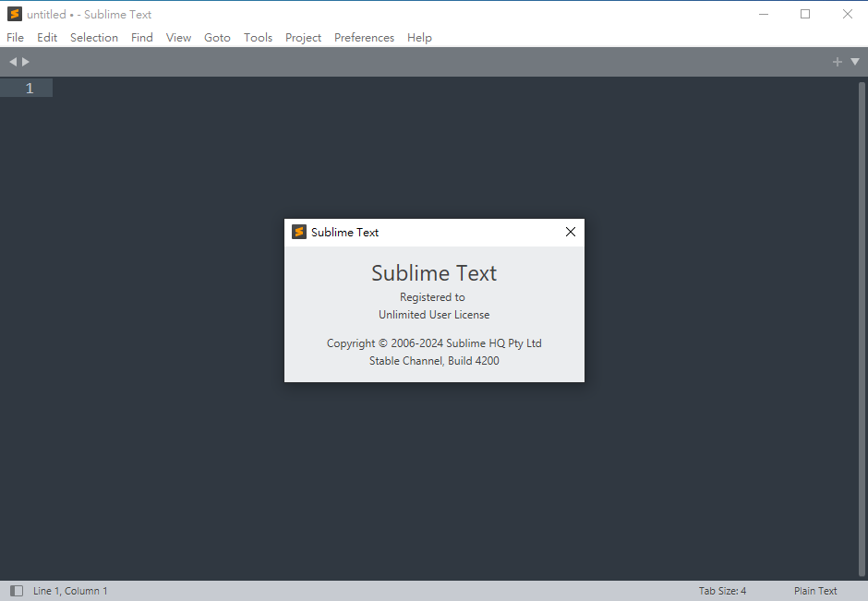This screenshot has width=868, height=601.
Task: Open the View menu
Action: pos(178,38)
